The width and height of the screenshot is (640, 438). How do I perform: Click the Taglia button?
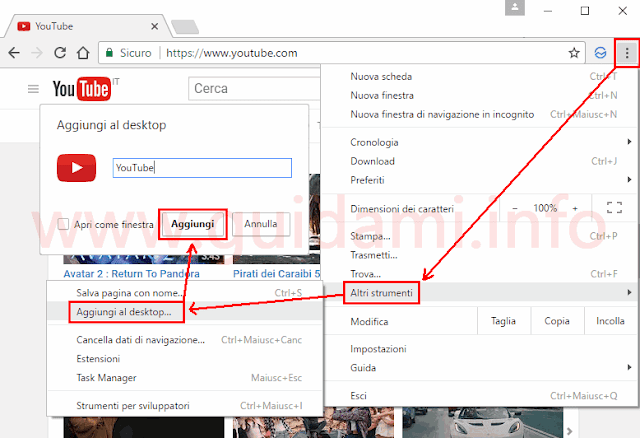pyautogui.click(x=504, y=321)
